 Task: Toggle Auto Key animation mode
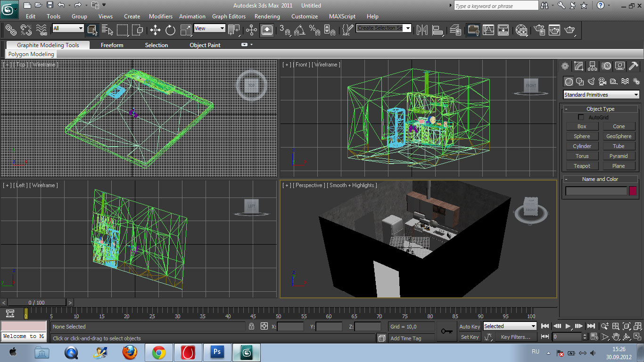click(x=469, y=327)
